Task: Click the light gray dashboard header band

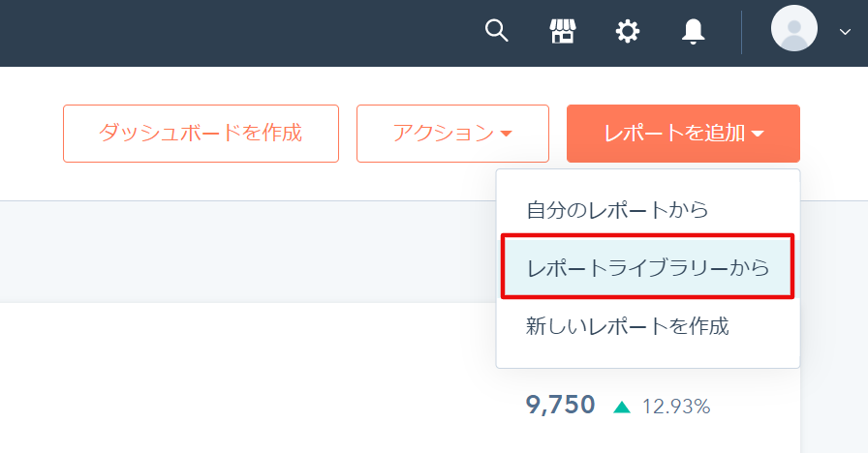Action: tap(247, 252)
